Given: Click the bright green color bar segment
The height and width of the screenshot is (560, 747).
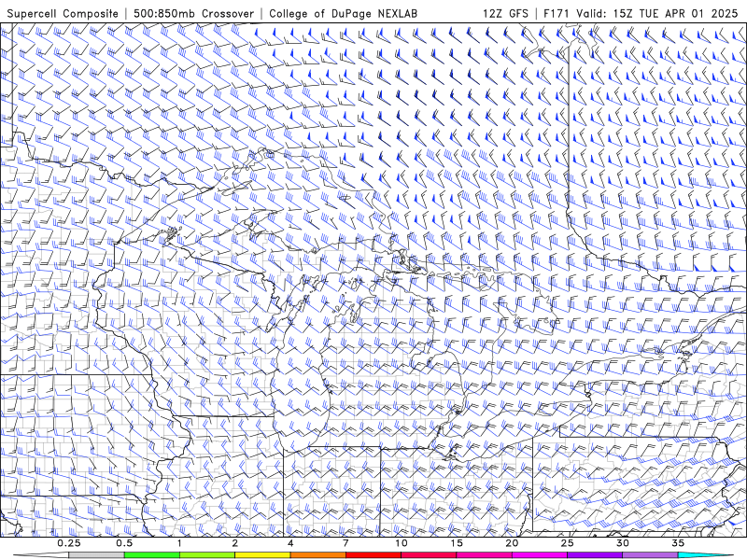Looking at the screenshot, I should 152,555.
